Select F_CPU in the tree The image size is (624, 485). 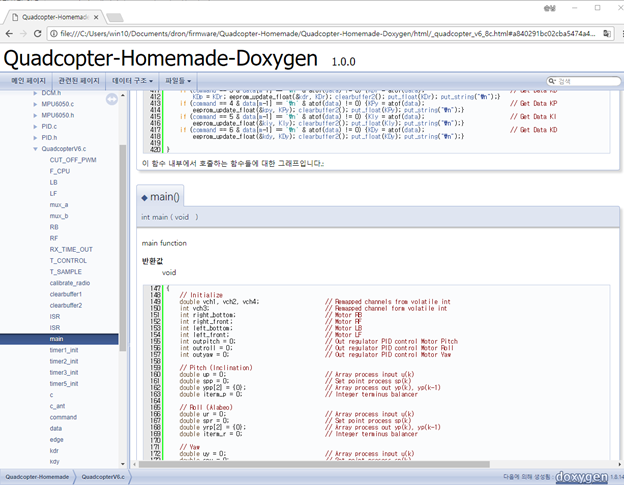click(60, 171)
